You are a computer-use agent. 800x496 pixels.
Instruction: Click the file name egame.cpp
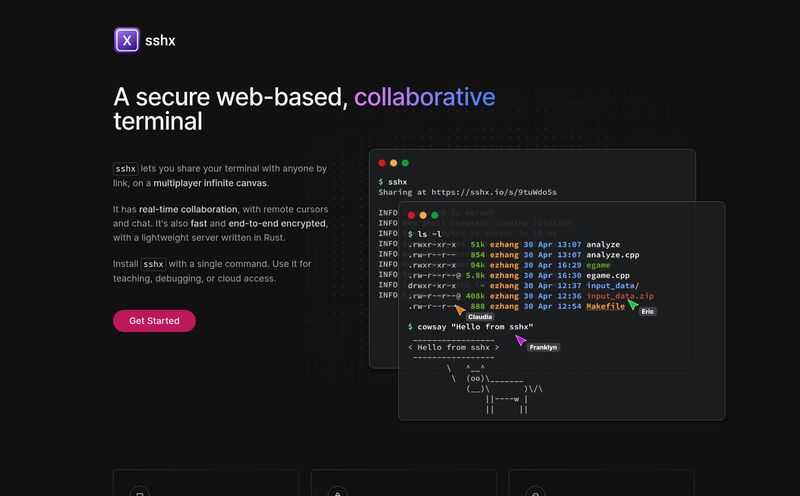tap(608, 275)
